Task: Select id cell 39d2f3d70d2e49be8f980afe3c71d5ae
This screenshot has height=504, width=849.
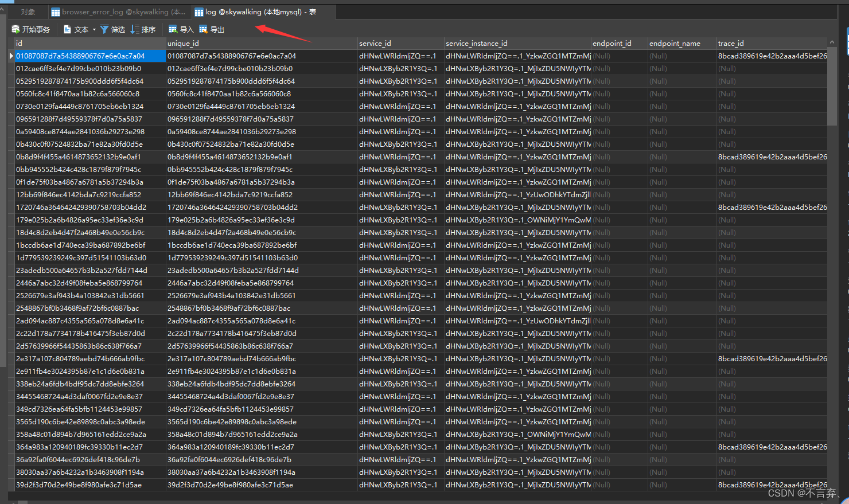Action: pyautogui.click(x=90, y=485)
